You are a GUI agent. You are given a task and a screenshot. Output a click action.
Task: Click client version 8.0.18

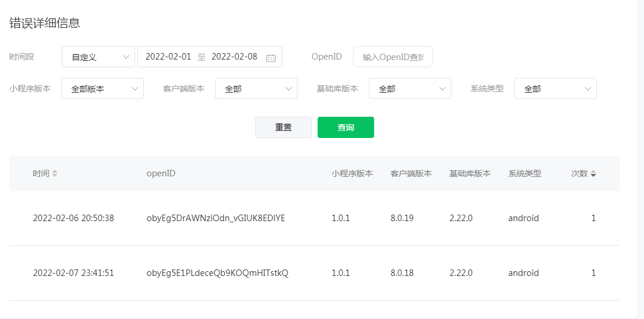[402, 273]
